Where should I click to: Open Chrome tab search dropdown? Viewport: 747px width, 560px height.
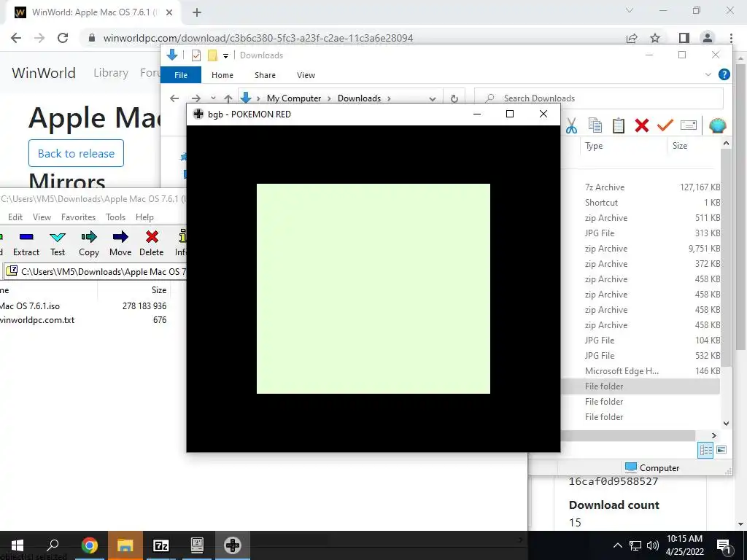630,10
